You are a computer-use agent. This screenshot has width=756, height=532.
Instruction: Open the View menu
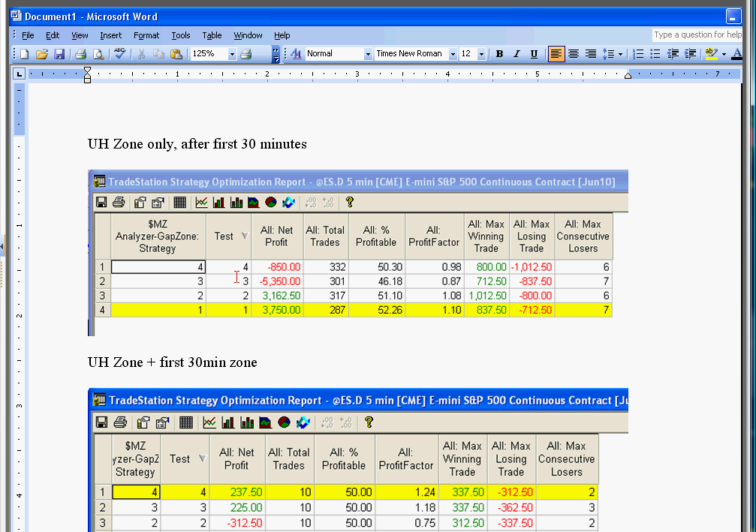point(80,35)
